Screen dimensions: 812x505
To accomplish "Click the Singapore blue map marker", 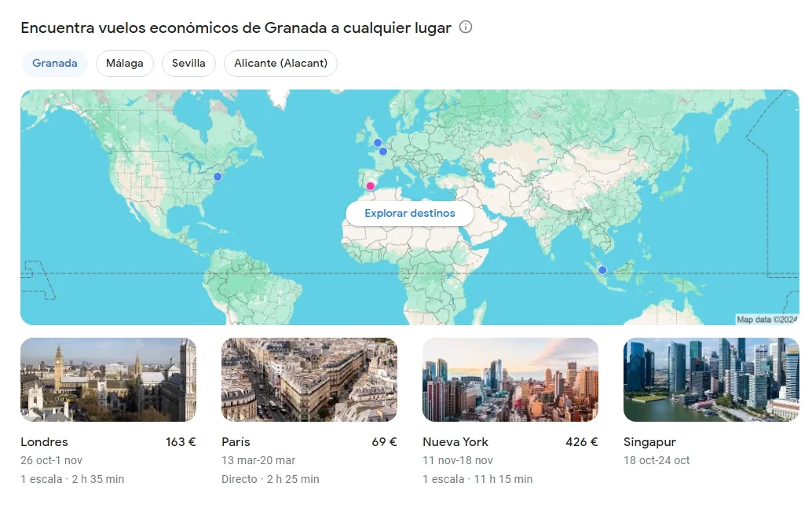I will (602, 270).
